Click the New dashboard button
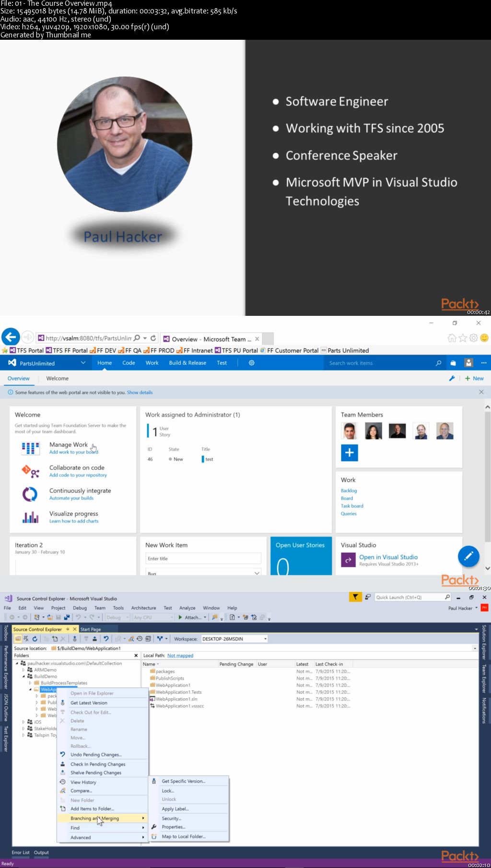491x868 pixels. 474,378
